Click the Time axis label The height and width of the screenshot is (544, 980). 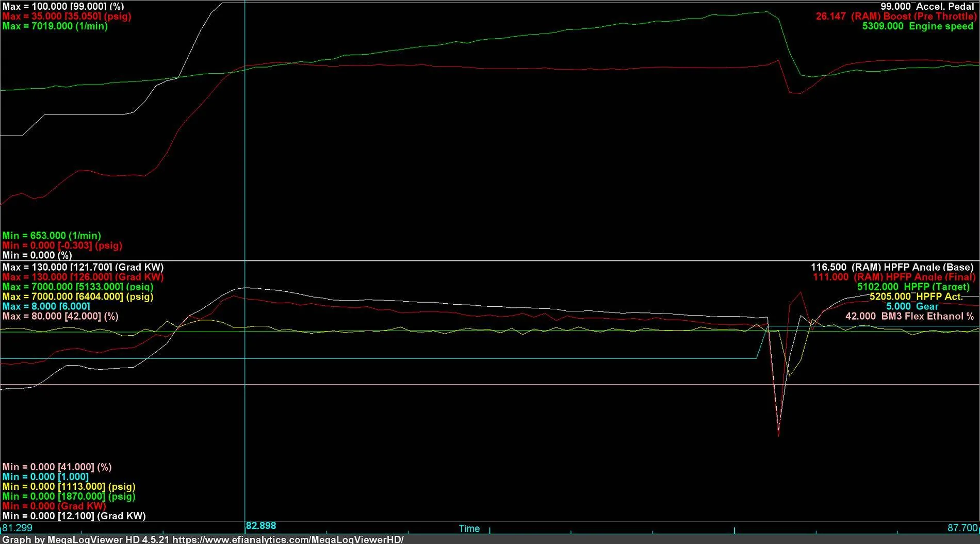tap(469, 529)
